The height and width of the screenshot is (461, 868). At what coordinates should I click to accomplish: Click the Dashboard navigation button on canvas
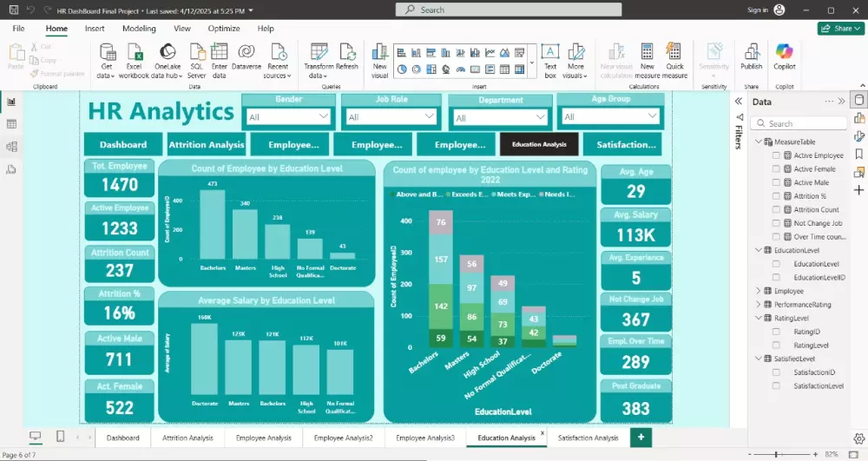click(x=123, y=144)
